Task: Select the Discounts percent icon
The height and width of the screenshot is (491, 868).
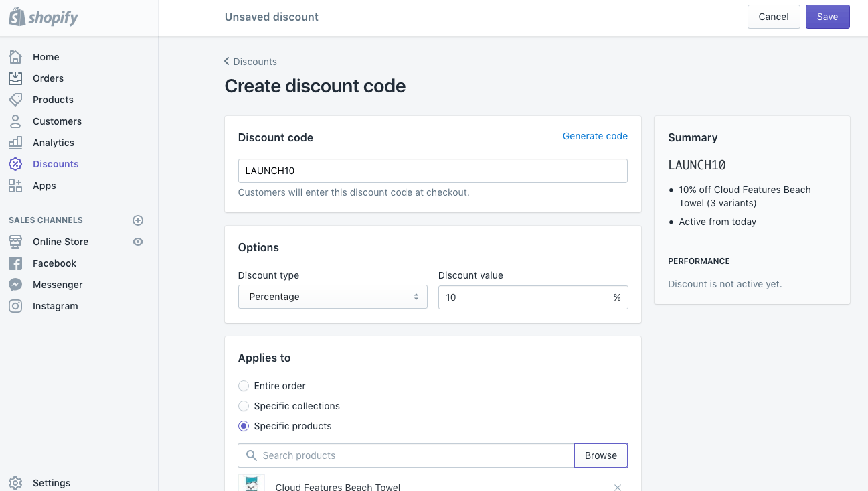Action: (15, 163)
